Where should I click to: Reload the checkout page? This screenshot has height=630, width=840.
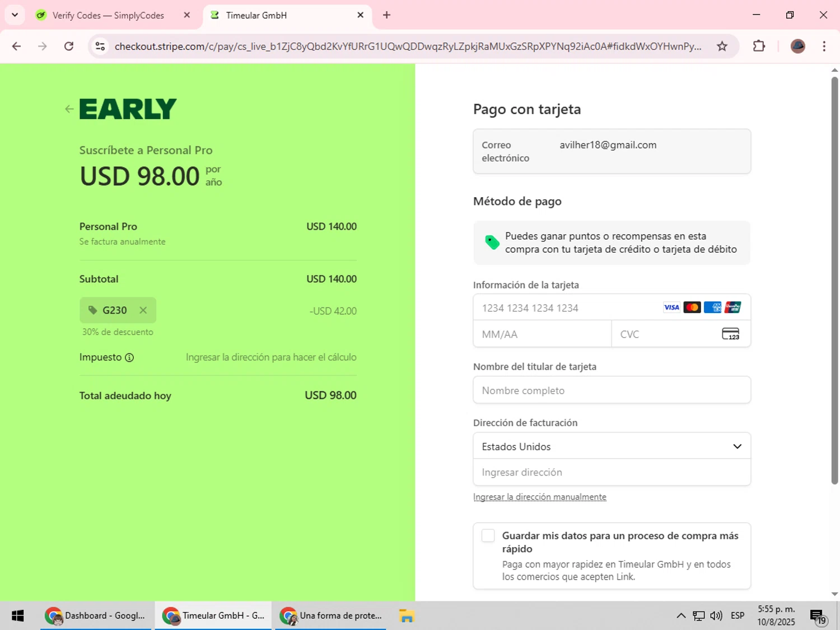coord(69,46)
